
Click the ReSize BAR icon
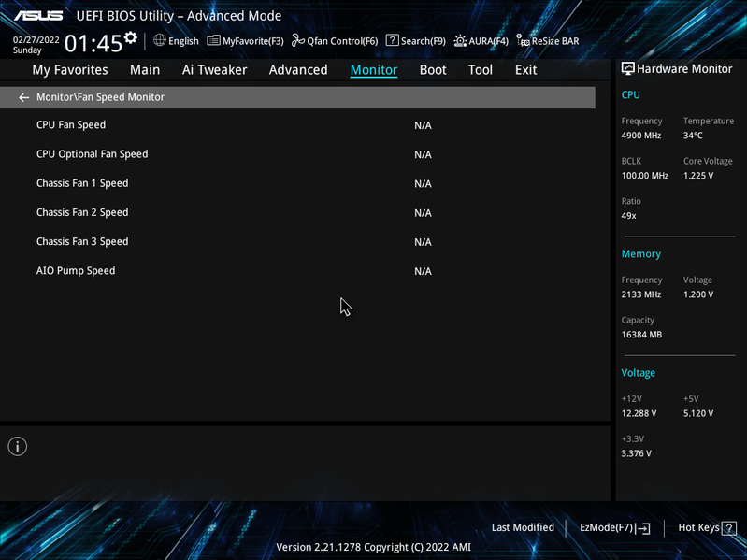click(524, 41)
